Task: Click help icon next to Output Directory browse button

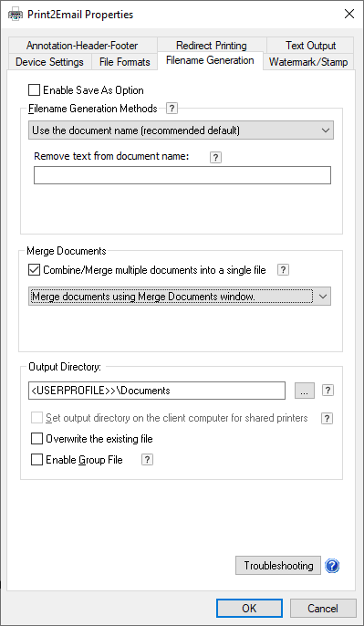Action: coord(328,391)
